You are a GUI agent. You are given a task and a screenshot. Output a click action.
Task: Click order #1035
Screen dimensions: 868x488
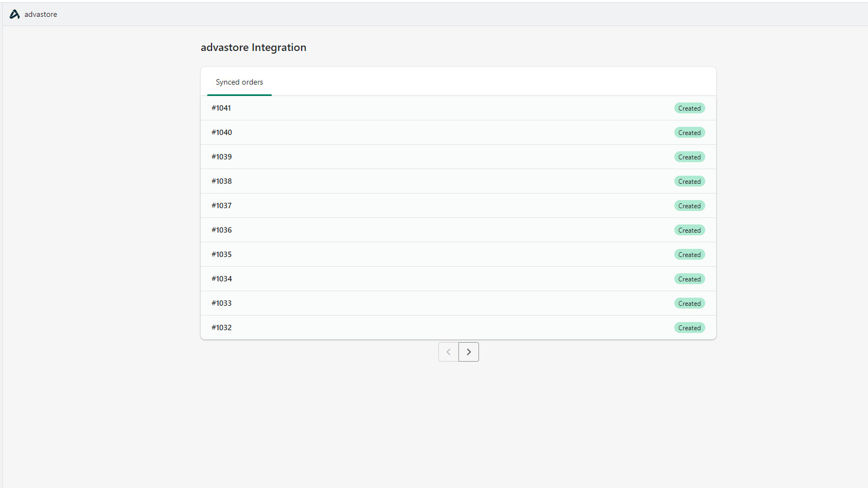click(458, 254)
